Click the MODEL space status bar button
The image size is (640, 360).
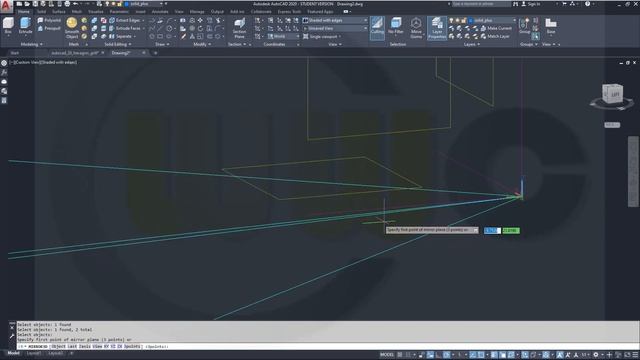387,355
